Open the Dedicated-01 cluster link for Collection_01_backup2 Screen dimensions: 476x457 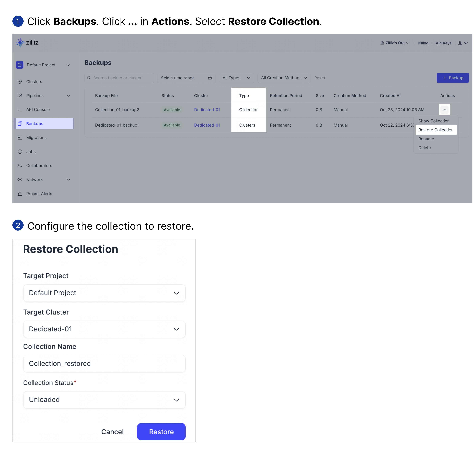207,110
